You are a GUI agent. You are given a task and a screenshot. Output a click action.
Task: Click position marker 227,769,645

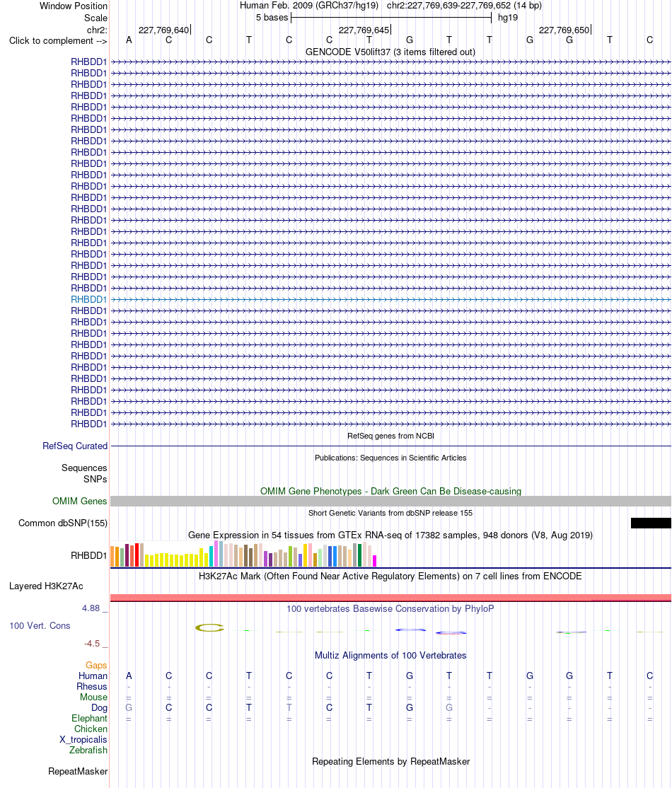pyautogui.click(x=364, y=30)
